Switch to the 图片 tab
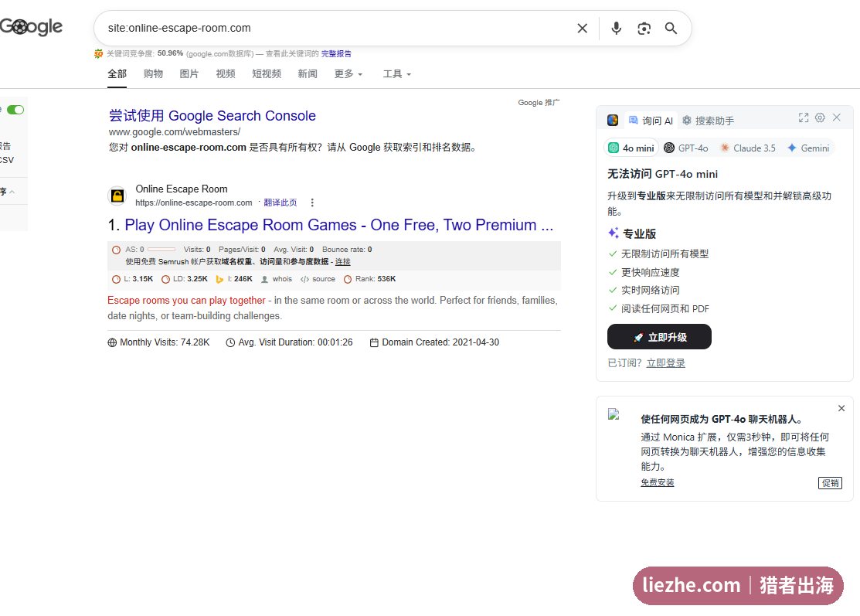This screenshot has width=860, height=616. (189, 74)
